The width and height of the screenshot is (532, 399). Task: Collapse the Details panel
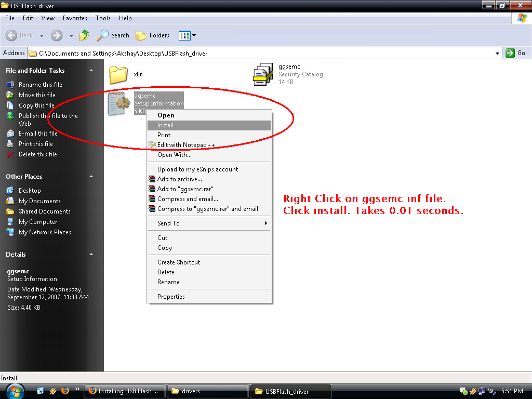(x=91, y=255)
